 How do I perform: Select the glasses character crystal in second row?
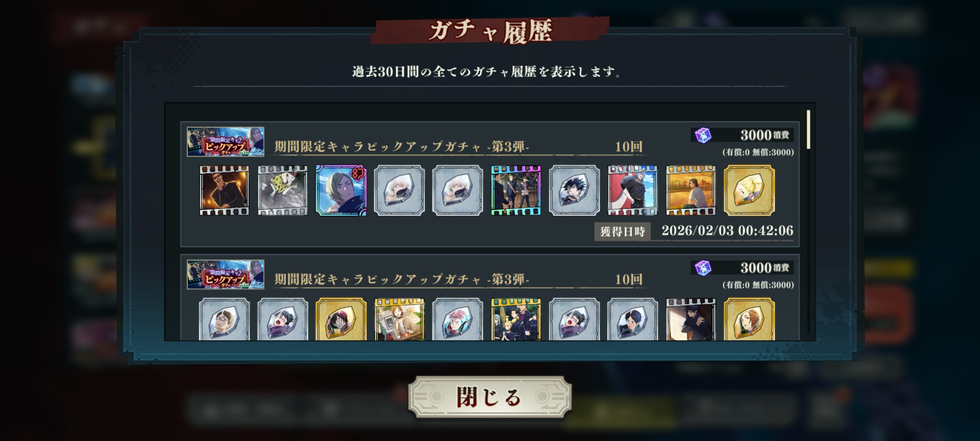pos(225,319)
